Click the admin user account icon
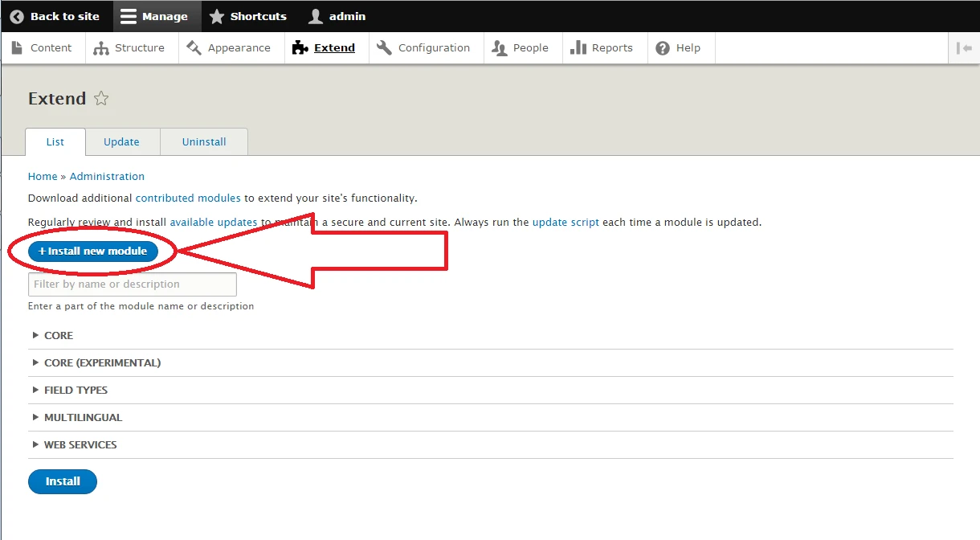This screenshot has width=980, height=540. (x=316, y=16)
